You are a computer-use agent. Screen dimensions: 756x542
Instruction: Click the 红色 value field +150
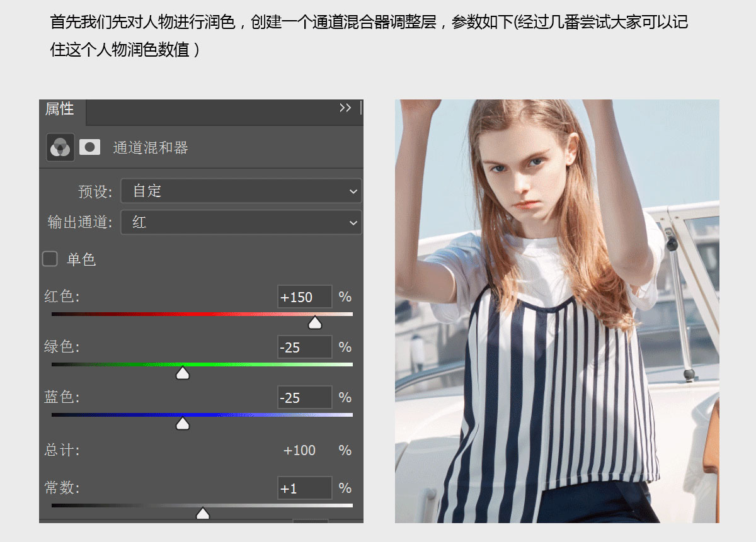click(304, 296)
